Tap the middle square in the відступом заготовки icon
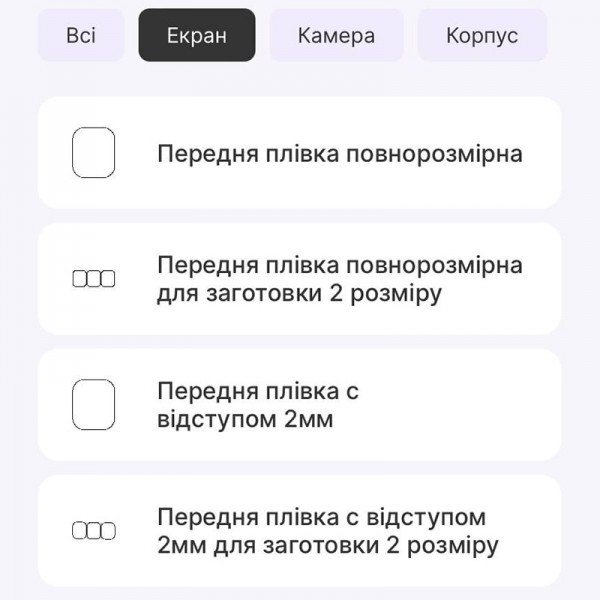The image size is (600, 600). (94, 530)
